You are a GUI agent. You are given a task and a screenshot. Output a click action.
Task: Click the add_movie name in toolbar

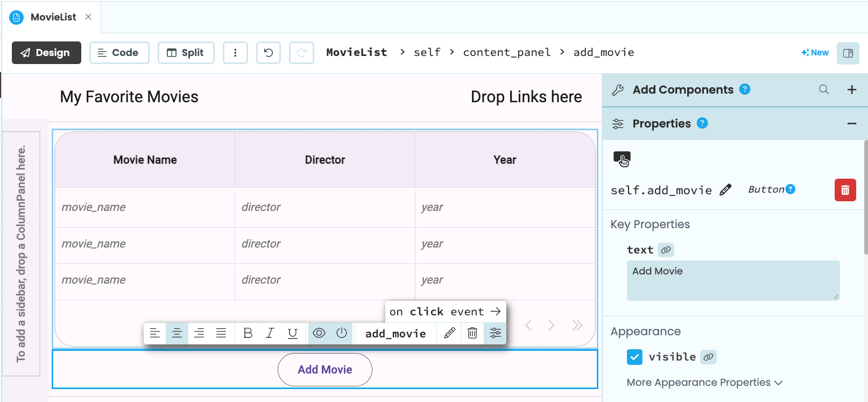[396, 334]
